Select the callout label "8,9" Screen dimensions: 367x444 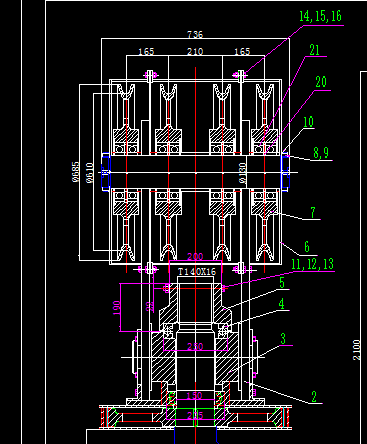(321, 153)
